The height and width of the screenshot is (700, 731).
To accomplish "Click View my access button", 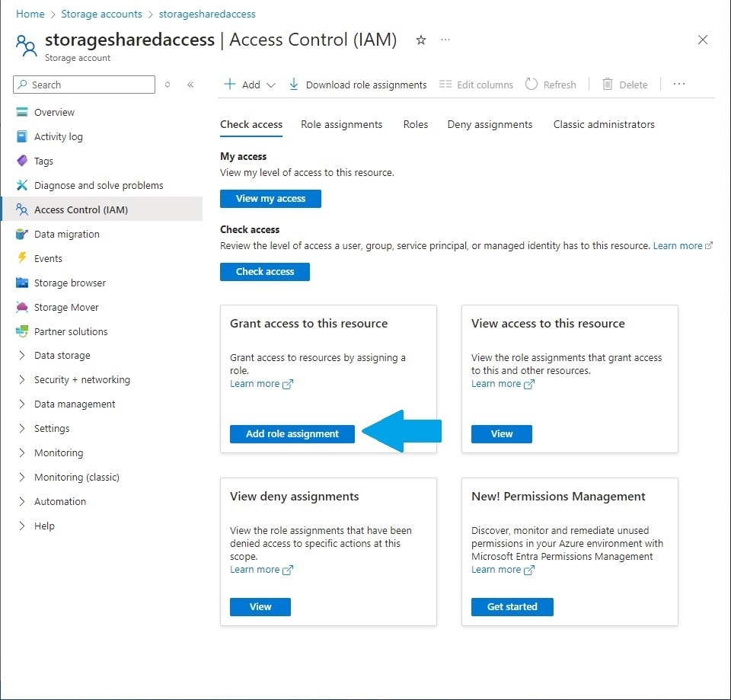I will [x=270, y=199].
